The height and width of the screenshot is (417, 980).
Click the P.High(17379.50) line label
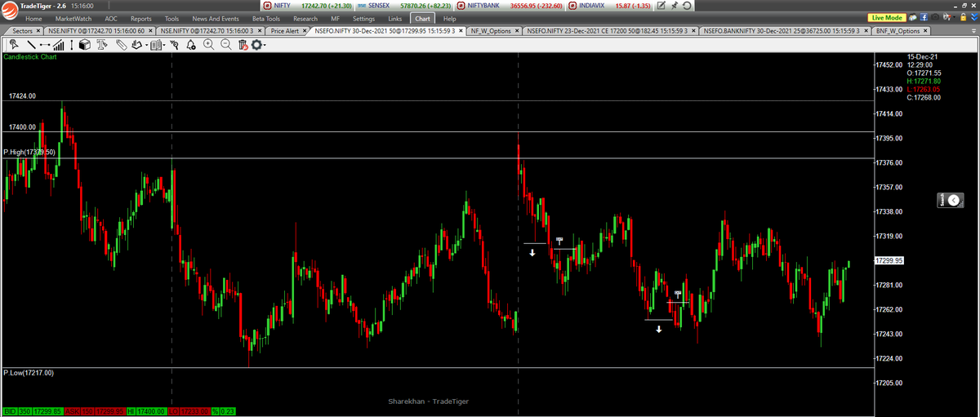(29, 153)
